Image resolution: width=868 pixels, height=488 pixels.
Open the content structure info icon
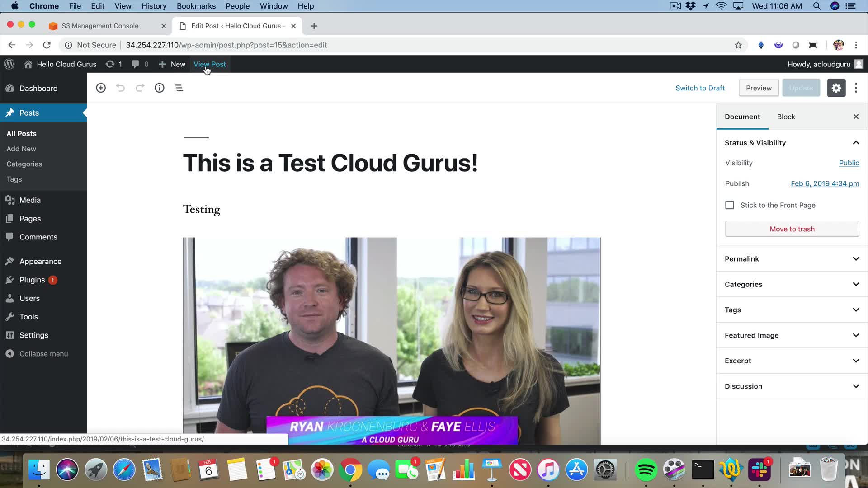159,88
